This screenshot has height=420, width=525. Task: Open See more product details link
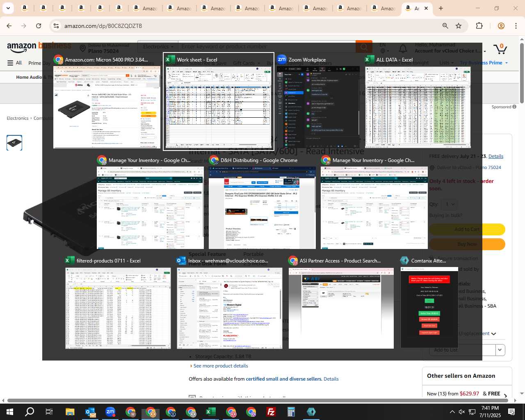[x=221, y=366]
